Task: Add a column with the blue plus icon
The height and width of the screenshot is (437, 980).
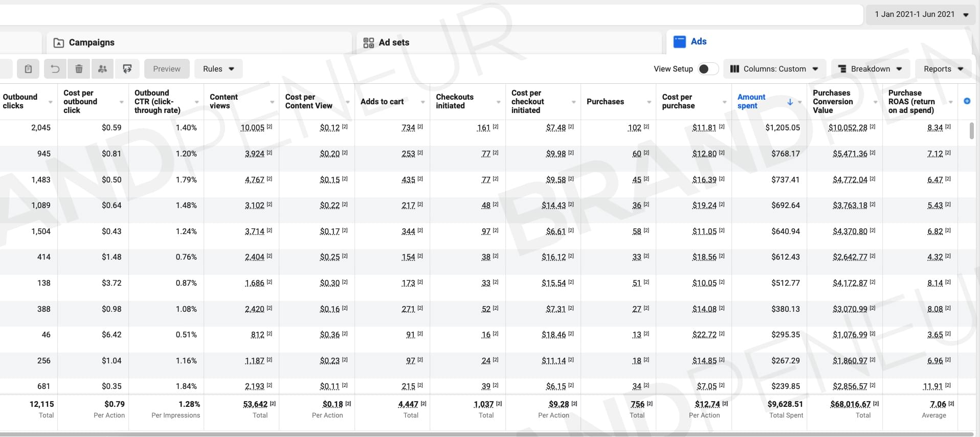Action: click(967, 101)
